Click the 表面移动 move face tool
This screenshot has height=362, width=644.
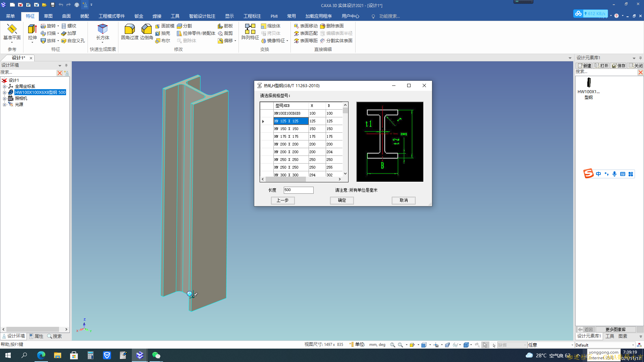click(x=306, y=26)
